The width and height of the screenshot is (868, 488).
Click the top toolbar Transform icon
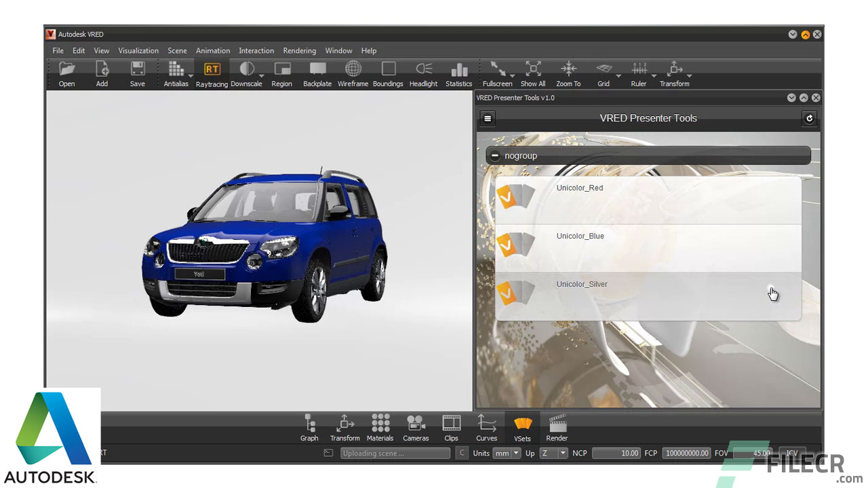(674, 68)
